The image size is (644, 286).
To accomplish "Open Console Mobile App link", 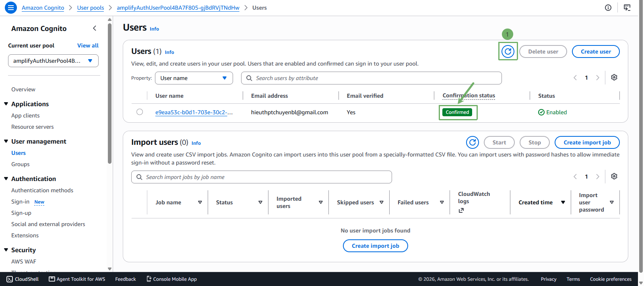I will point(171,279).
